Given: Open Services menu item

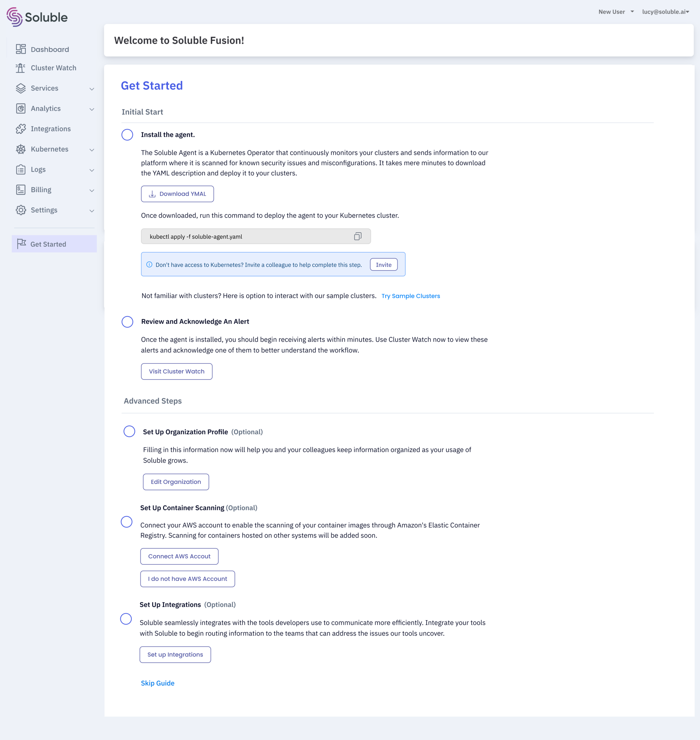Looking at the screenshot, I should [x=45, y=88].
